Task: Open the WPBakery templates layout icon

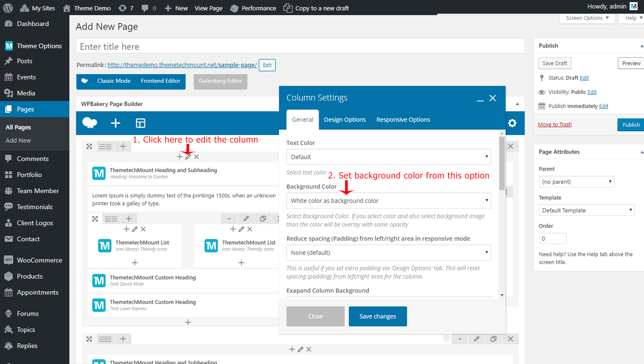Action: (140, 123)
